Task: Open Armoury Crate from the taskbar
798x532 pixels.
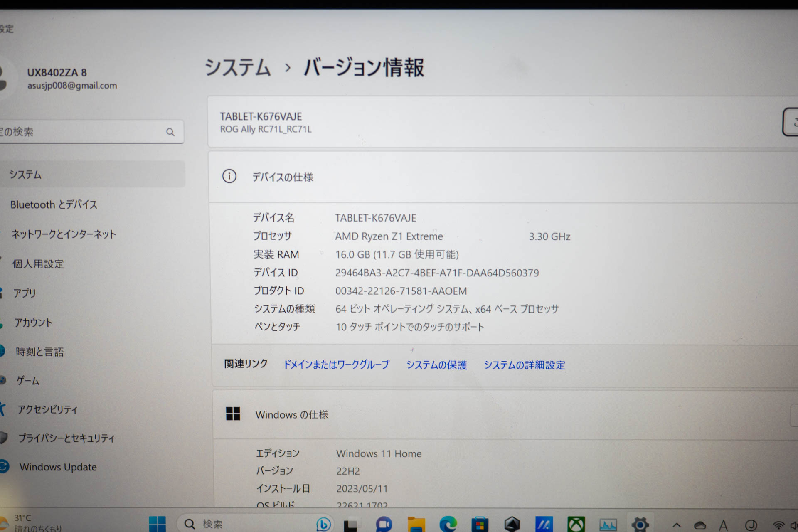Action: coord(512,524)
